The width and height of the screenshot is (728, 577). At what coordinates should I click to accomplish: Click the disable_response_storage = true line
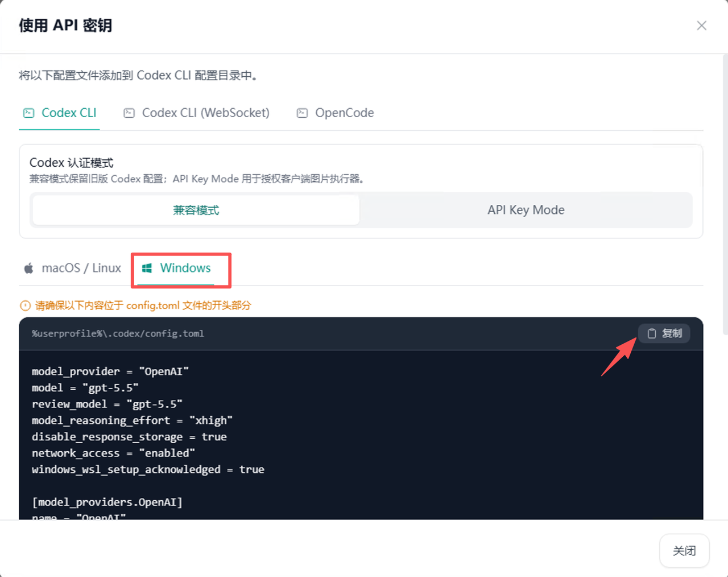click(x=129, y=437)
